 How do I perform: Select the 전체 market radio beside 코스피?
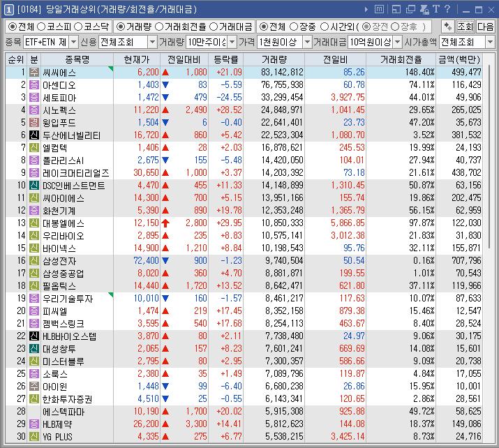(x=13, y=27)
